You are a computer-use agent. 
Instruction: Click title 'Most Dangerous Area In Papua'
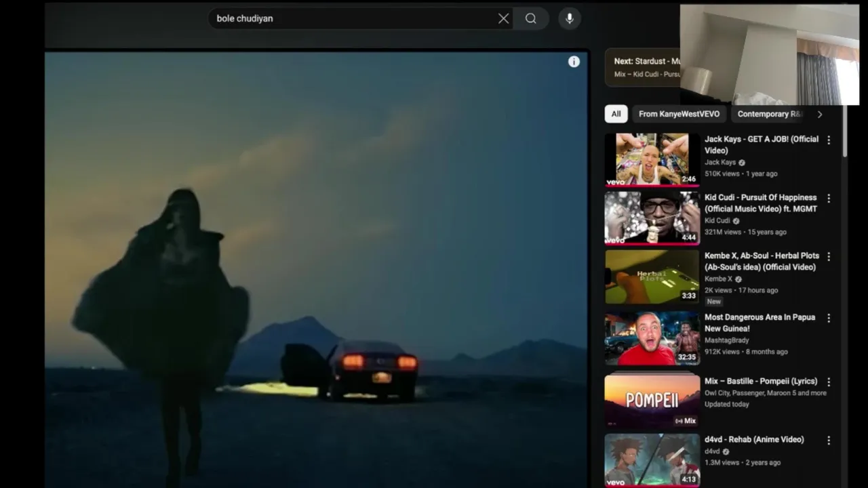[759, 323]
